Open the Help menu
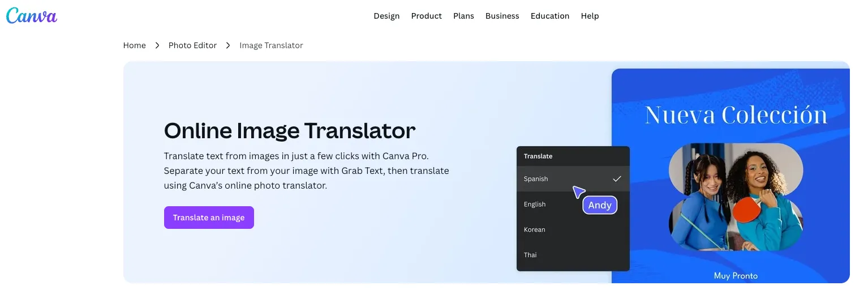The image size is (868, 294). click(x=590, y=16)
